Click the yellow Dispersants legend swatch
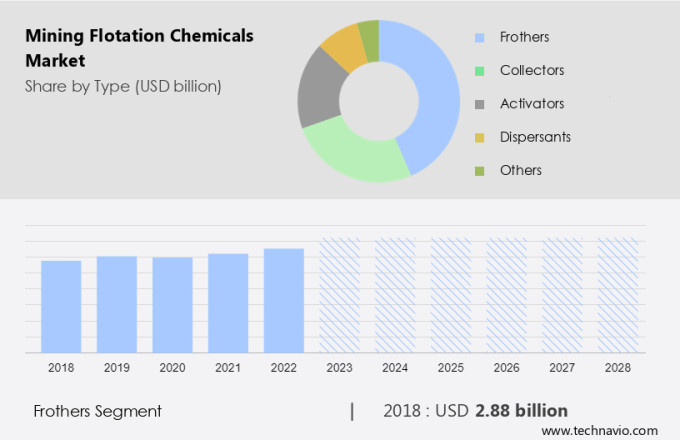The height and width of the screenshot is (440, 680). pyautogui.click(x=479, y=137)
